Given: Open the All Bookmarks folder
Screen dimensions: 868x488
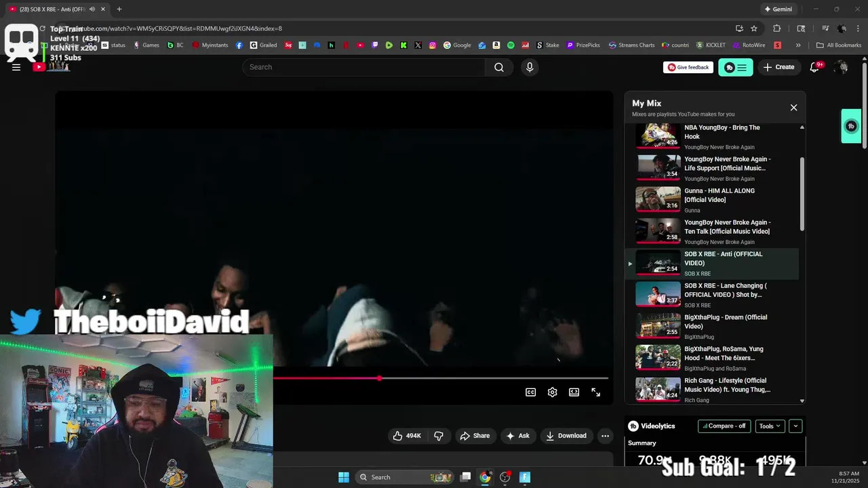Looking at the screenshot, I should coord(839,45).
